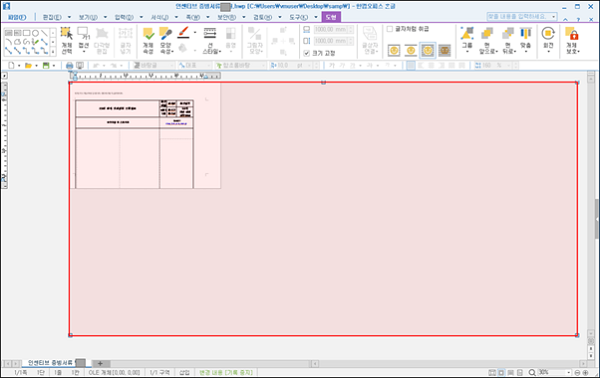Select the straight line shape in gallery
Image resolution: width=600 pixels, height=378 pixels.
44,33
